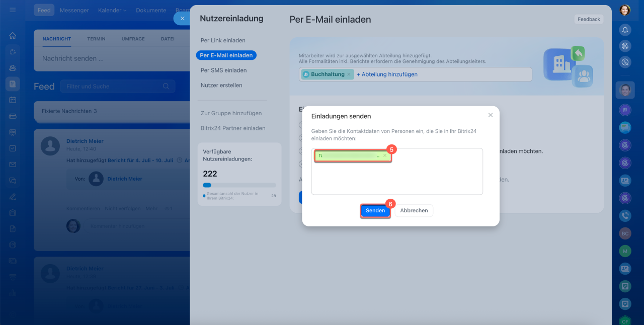Open the calendar icon in the left sidebar
The image size is (644, 325).
13,100
